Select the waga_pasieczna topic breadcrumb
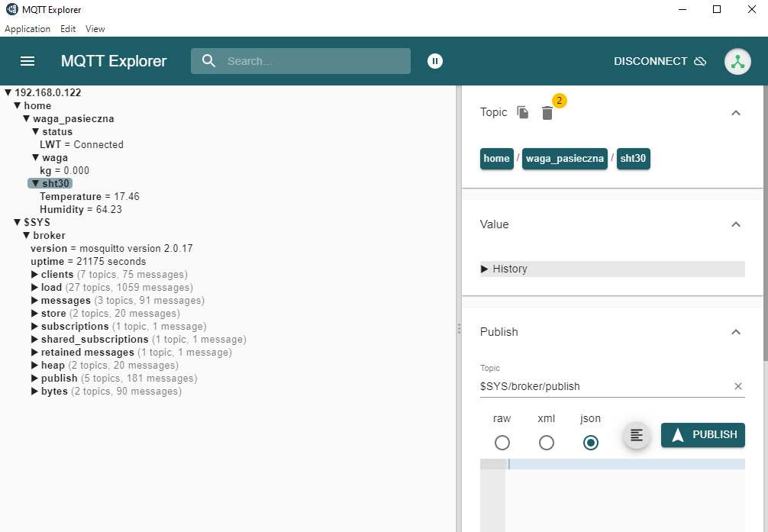The width and height of the screenshot is (768, 532). (565, 158)
